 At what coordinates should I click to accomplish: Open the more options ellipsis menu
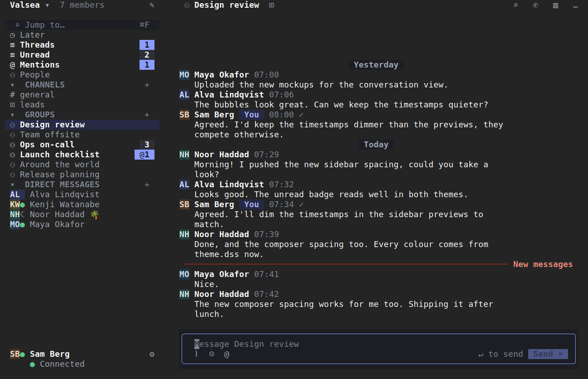click(575, 5)
